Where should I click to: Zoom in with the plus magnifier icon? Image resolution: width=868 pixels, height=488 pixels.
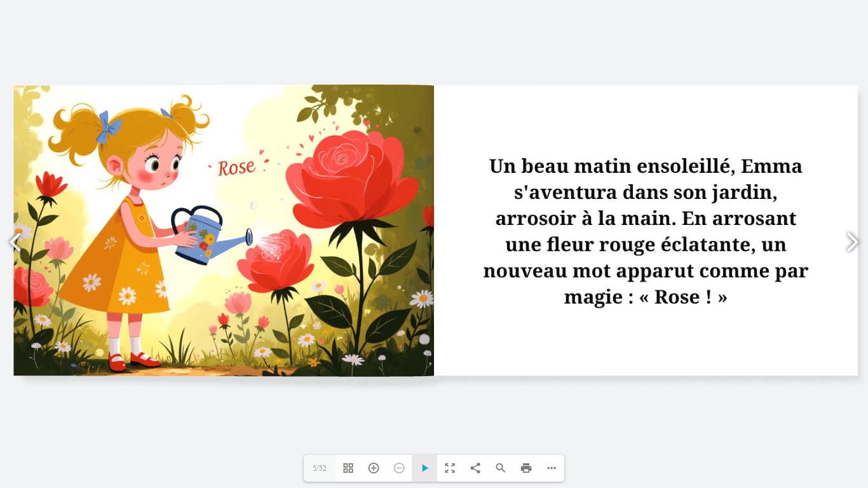point(374,468)
